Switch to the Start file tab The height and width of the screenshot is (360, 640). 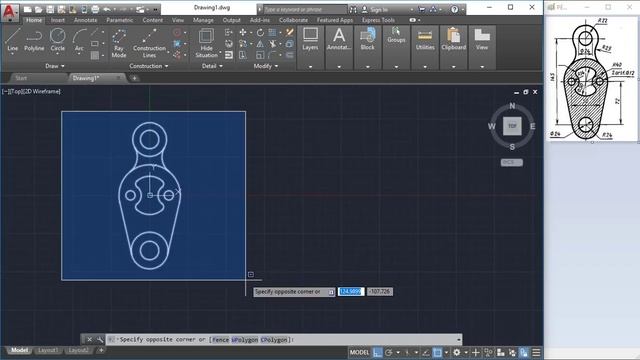click(x=21, y=78)
